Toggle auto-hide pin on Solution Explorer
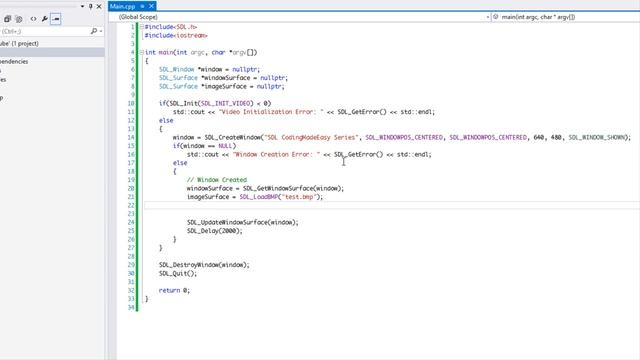 (x=91, y=6)
